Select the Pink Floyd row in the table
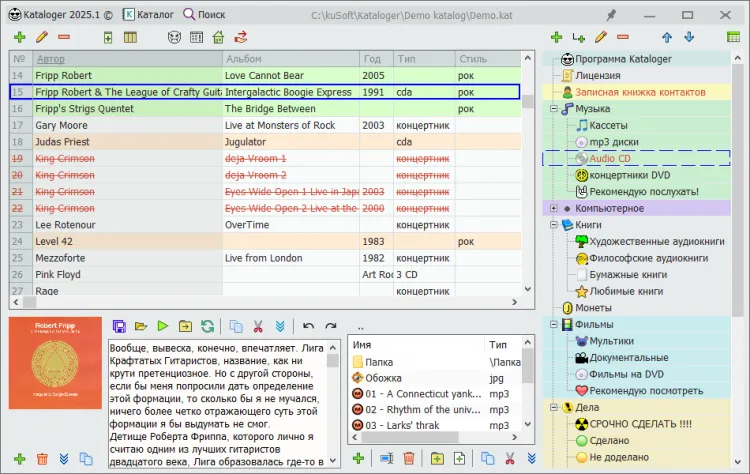The image size is (750, 474). [60, 274]
